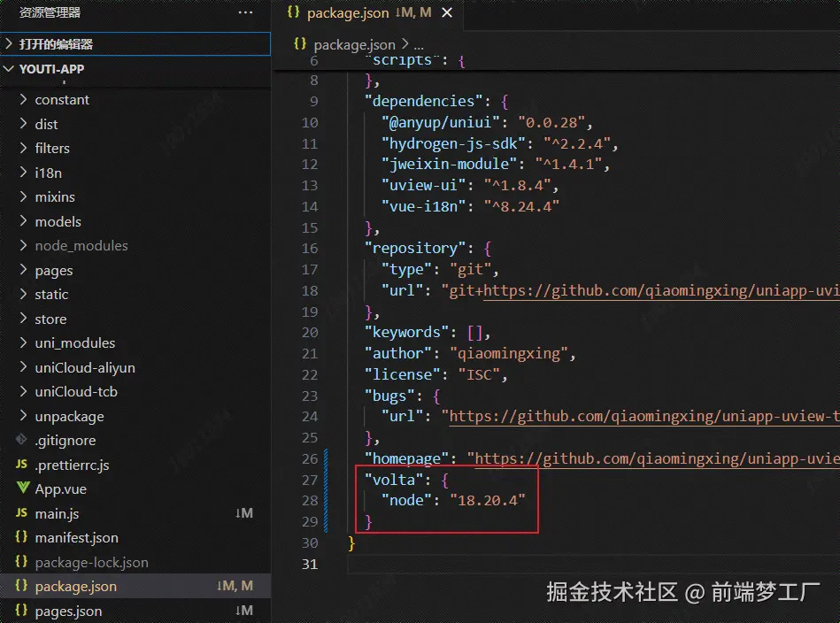
Task: Open the homepage URL link on line 26
Action: 658,458
